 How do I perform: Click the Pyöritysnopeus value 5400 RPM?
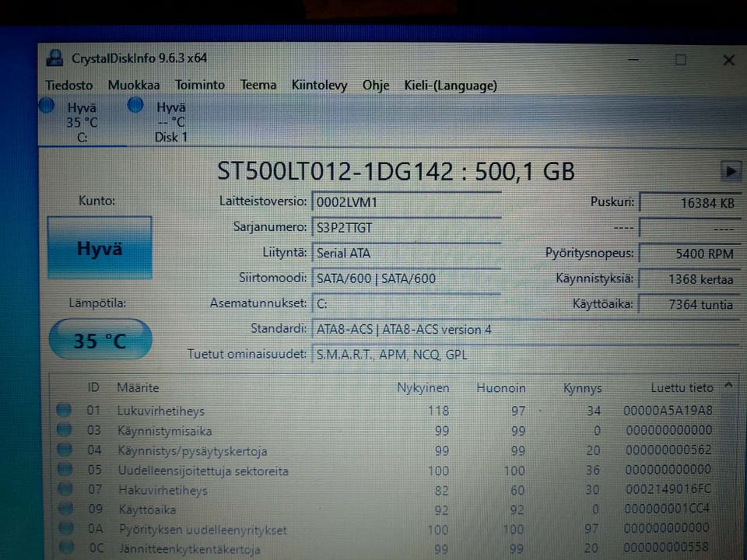(x=690, y=254)
